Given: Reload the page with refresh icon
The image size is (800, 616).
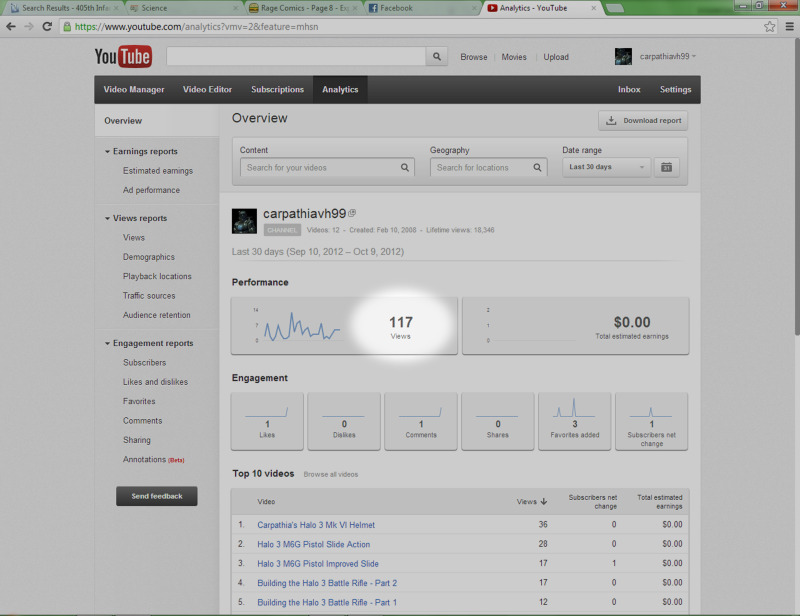Looking at the screenshot, I should tap(47, 27).
